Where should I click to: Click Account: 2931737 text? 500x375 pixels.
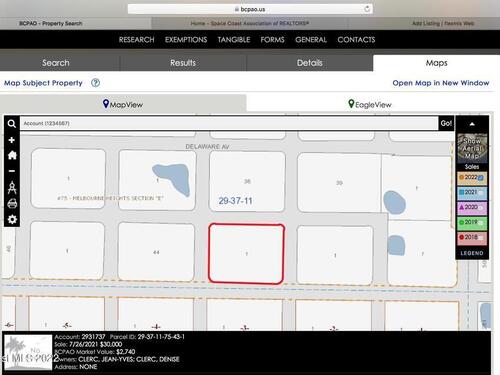pyautogui.click(x=80, y=337)
